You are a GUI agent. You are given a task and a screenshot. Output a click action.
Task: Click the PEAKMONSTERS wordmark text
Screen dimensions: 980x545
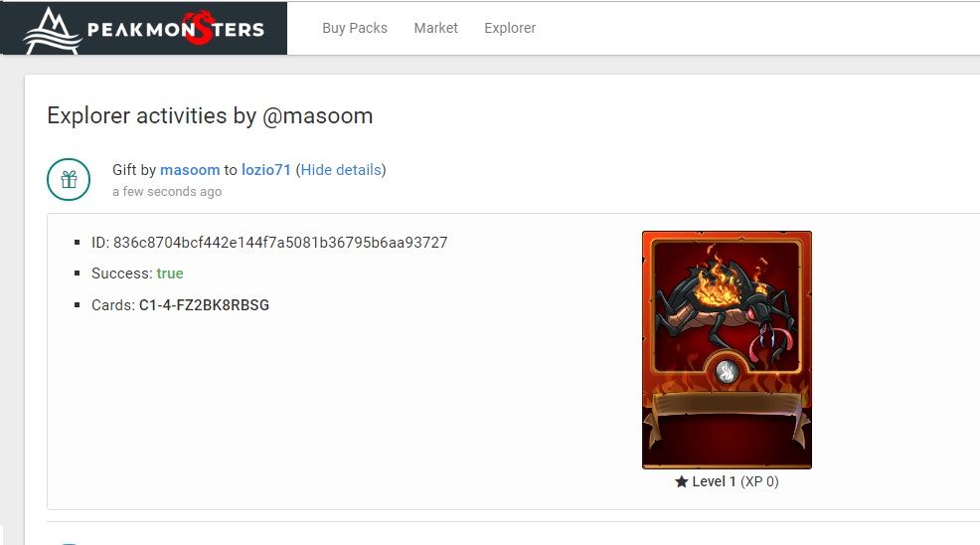pyautogui.click(x=176, y=30)
